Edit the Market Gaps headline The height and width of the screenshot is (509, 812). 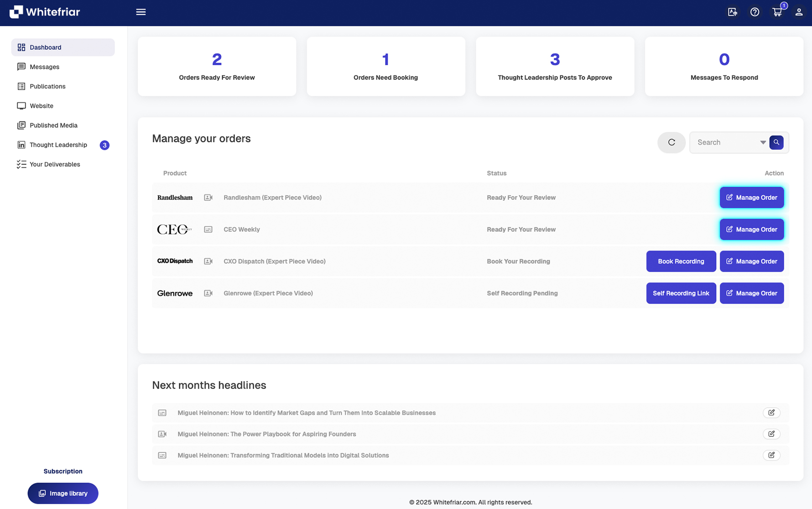[x=771, y=413]
